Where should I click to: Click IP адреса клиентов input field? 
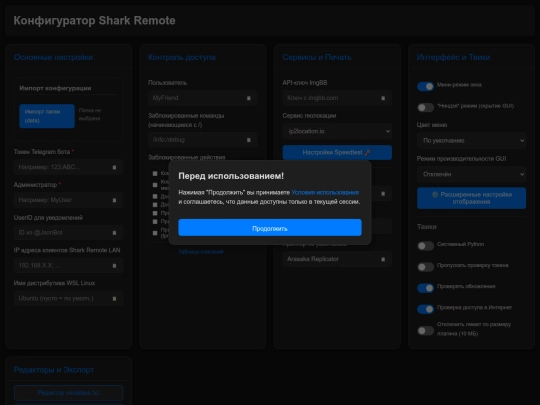[69, 266]
